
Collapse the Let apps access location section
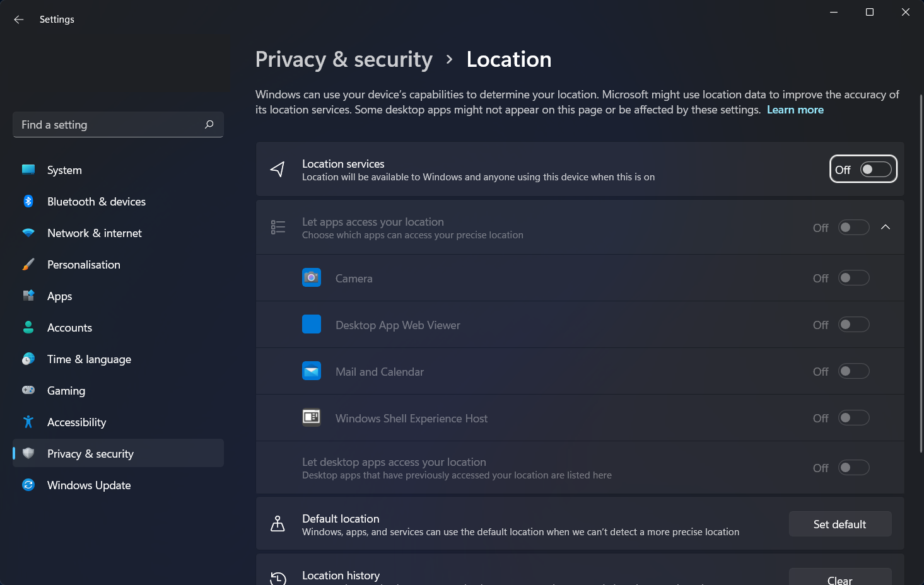(886, 227)
